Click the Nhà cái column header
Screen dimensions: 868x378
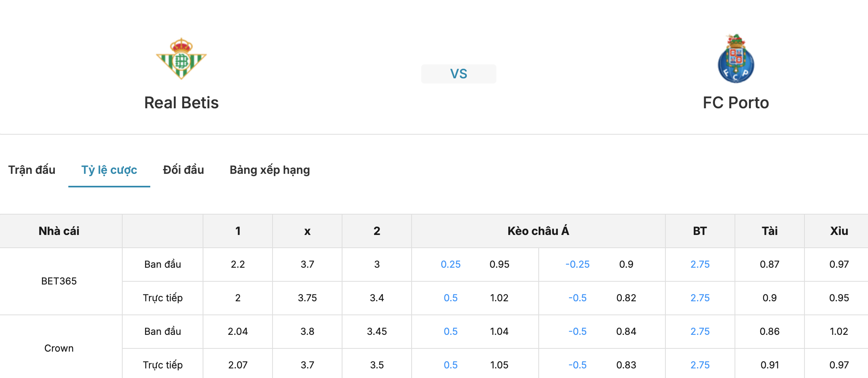[59, 231]
